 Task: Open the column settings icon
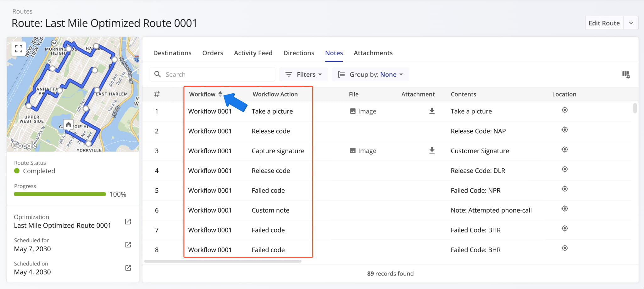tap(625, 74)
